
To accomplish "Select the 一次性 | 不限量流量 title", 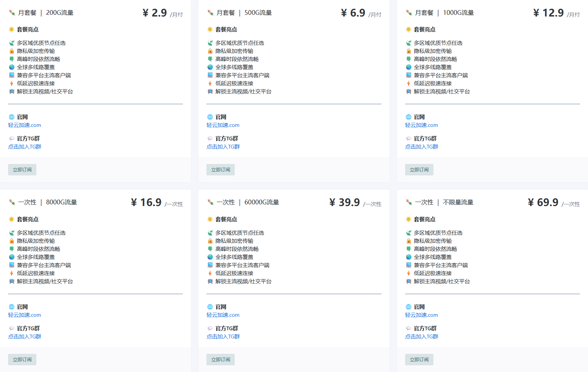I will pyautogui.click(x=444, y=202).
